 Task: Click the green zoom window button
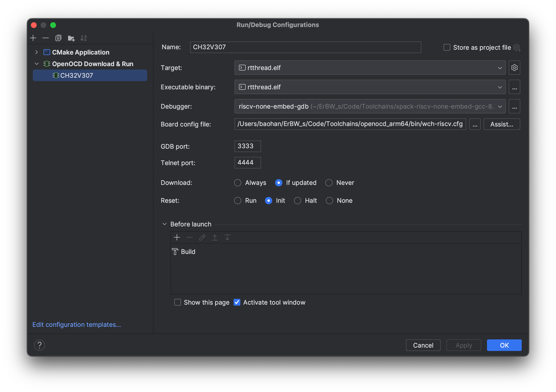(x=53, y=25)
